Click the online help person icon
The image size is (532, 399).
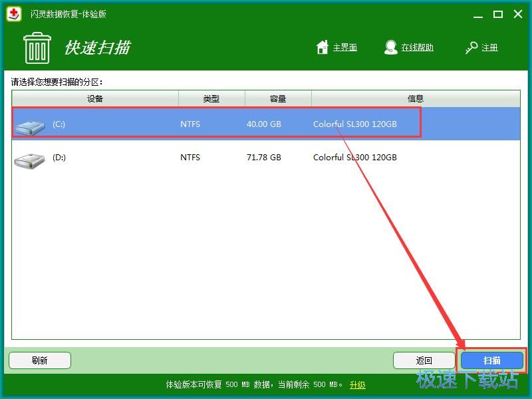(391, 47)
